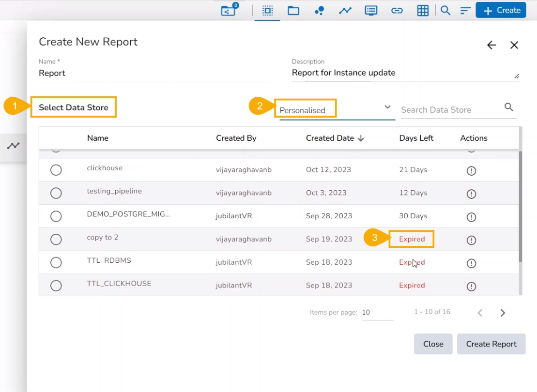537x392 pixels.
Task: Open the filter sort lines icon
Action: click(465, 11)
